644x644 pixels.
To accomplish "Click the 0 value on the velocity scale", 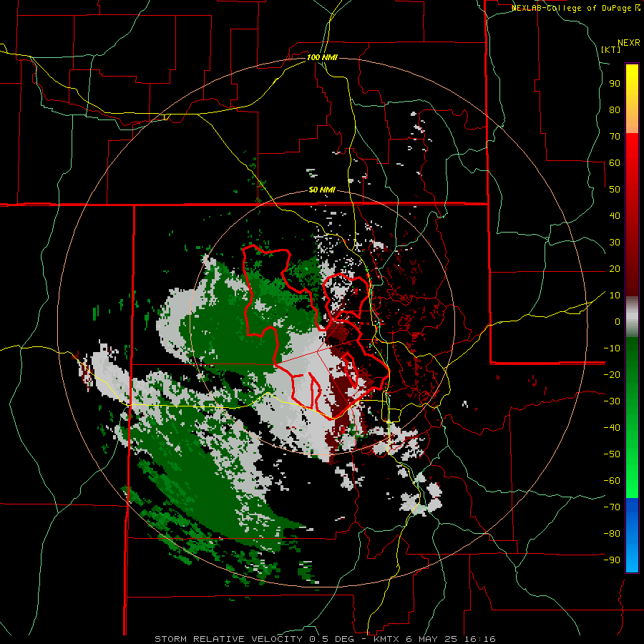I will [x=618, y=321].
